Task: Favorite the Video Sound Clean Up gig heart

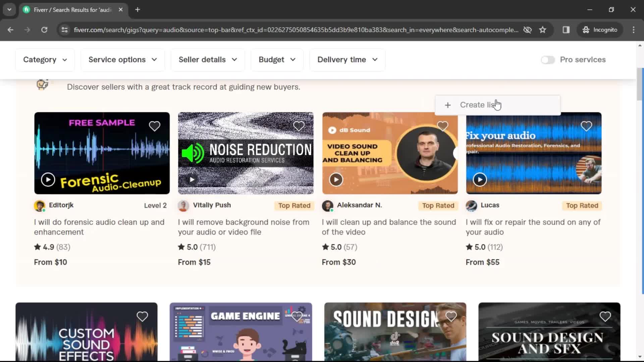Action: [442, 126]
